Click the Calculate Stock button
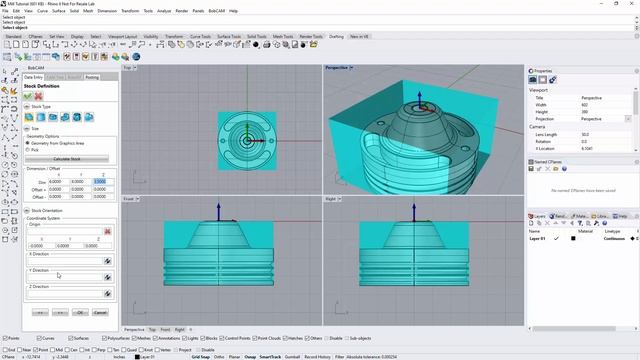 [x=67, y=159]
